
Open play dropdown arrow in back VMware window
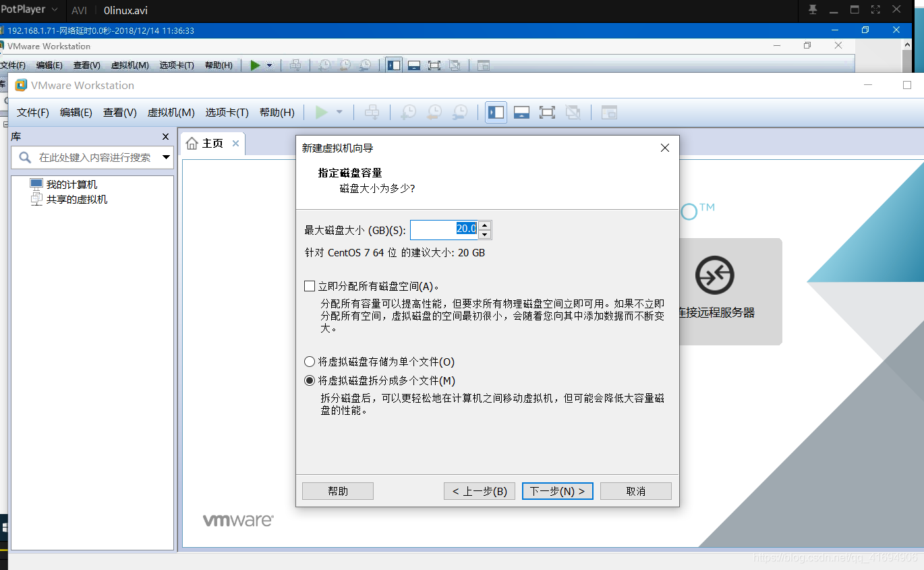coord(269,65)
